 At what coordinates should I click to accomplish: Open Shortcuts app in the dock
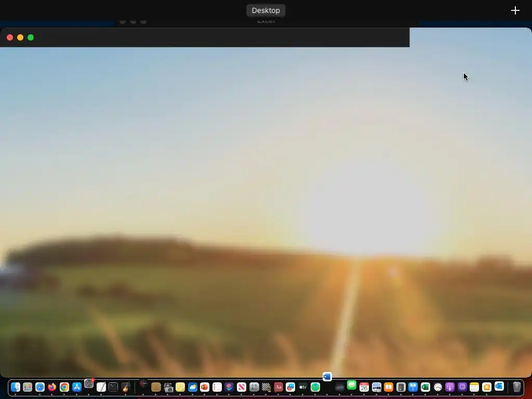click(229, 387)
